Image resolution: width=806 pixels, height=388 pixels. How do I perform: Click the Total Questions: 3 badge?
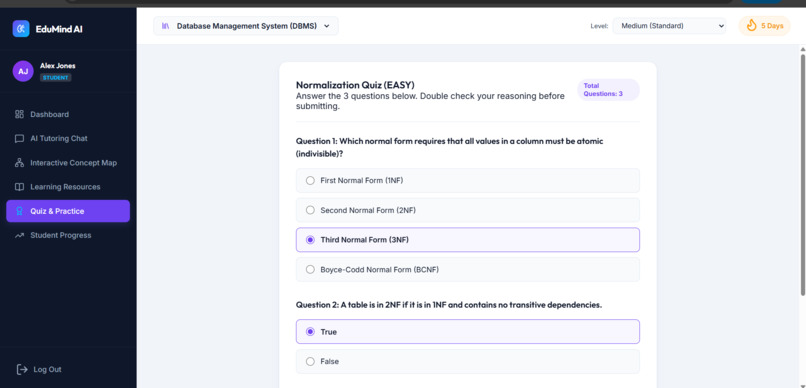tap(608, 90)
